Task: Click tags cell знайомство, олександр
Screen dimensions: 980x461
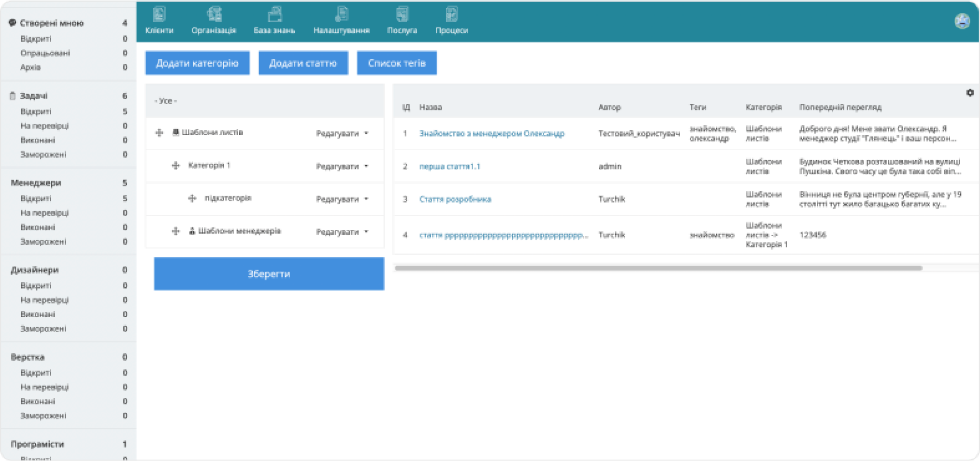Action: [x=713, y=133]
